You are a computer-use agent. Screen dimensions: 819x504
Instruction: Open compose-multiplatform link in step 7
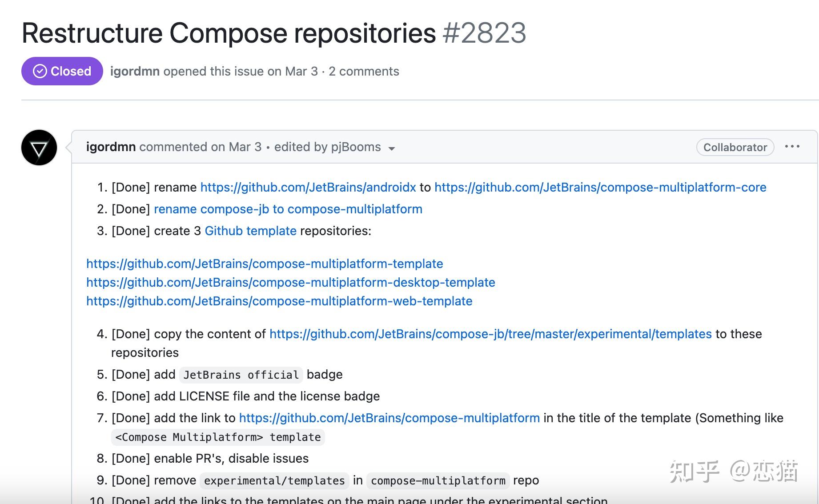click(x=389, y=418)
